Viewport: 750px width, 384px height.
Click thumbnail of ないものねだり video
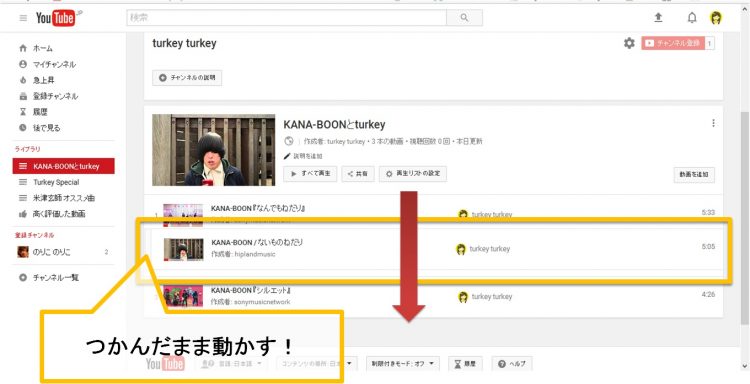pos(183,249)
